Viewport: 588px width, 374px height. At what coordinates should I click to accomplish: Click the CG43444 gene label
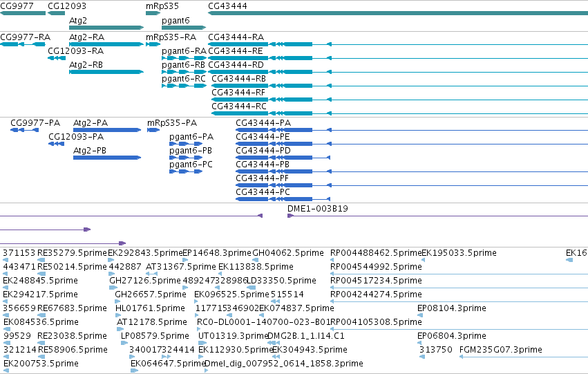click(x=227, y=6)
